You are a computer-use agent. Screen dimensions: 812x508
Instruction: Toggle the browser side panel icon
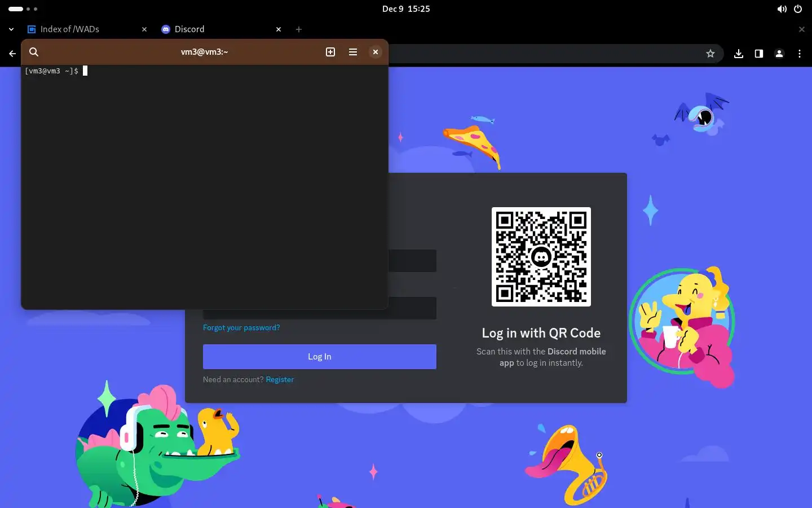click(x=759, y=54)
